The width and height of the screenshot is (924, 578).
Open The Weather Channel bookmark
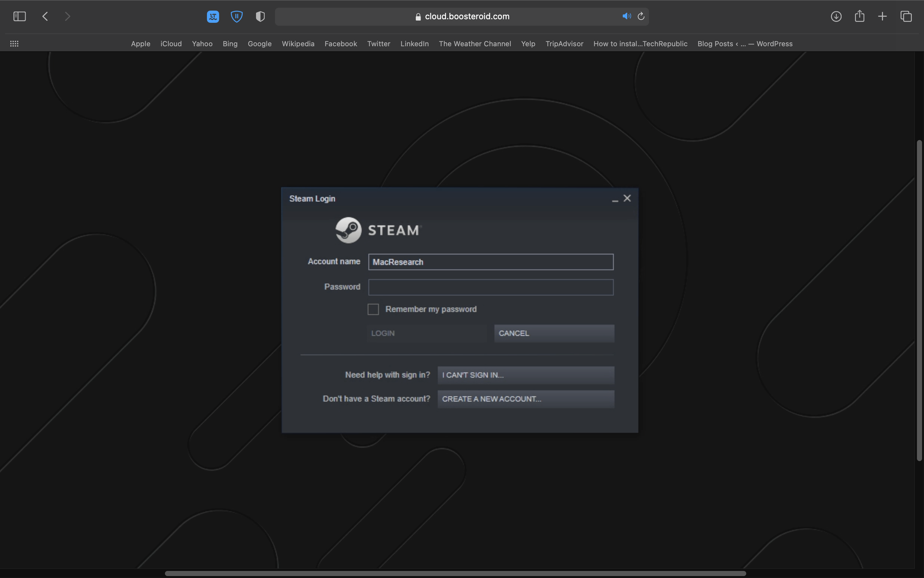475,44
